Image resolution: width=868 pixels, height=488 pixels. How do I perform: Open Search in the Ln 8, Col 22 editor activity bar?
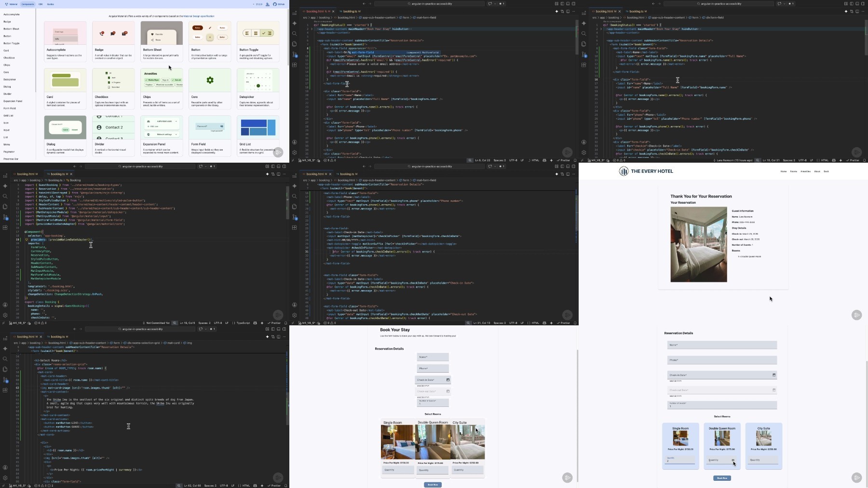coord(294,33)
